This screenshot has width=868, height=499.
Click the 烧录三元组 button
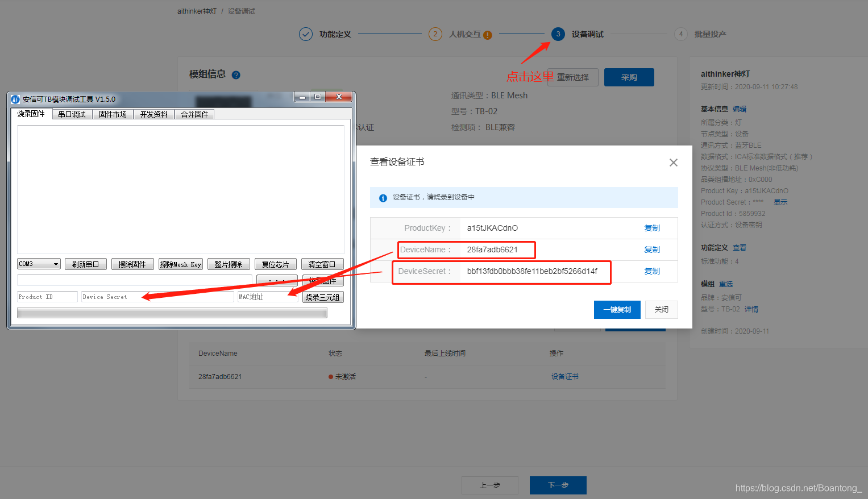tap(323, 297)
